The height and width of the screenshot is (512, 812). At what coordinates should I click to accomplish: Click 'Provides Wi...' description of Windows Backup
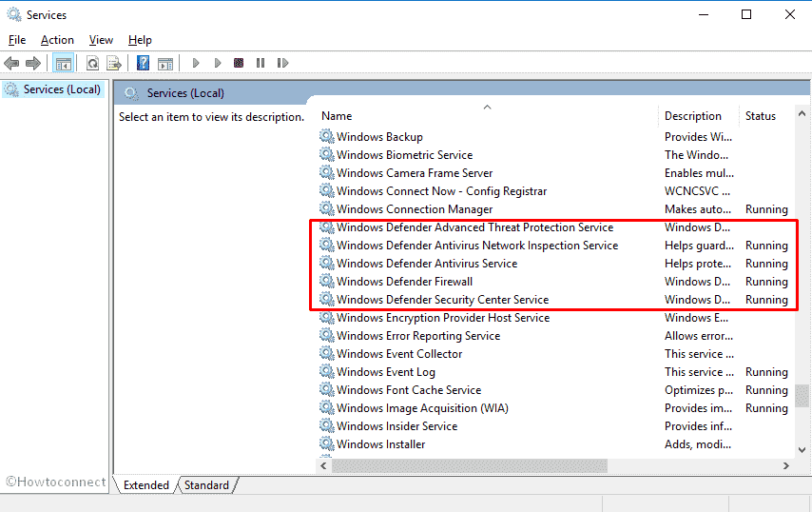pyautogui.click(x=698, y=137)
